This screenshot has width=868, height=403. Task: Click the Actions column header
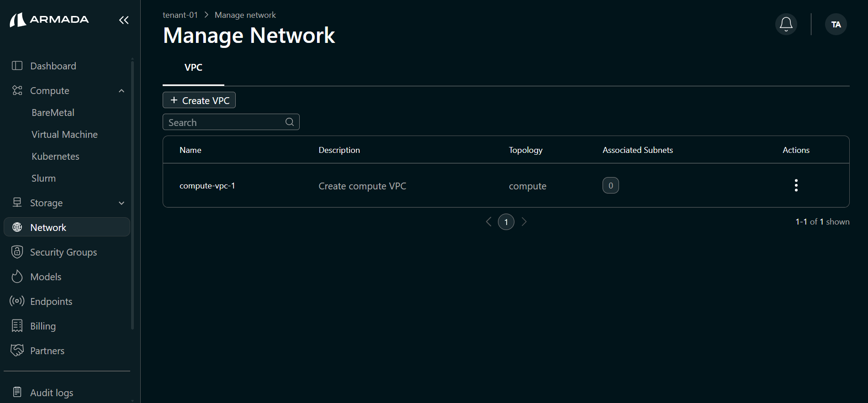tap(796, 150)
